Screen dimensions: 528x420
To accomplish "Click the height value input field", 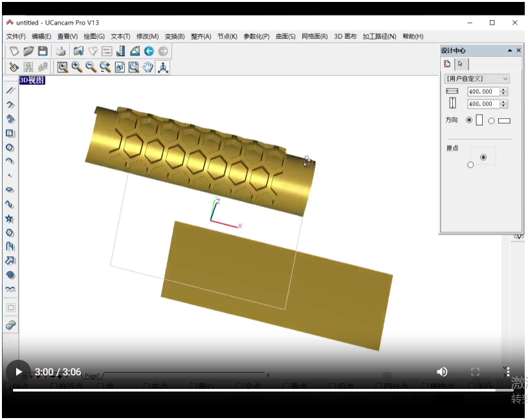I will click(x=482, y=104).
